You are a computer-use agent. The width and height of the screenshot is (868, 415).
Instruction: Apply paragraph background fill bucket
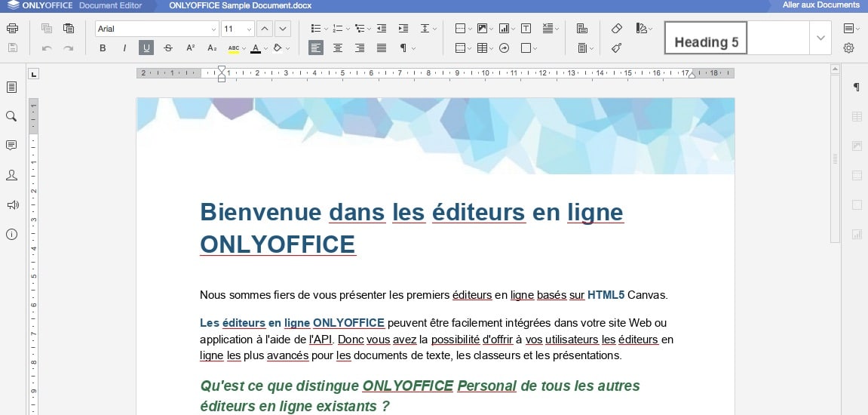278,48
